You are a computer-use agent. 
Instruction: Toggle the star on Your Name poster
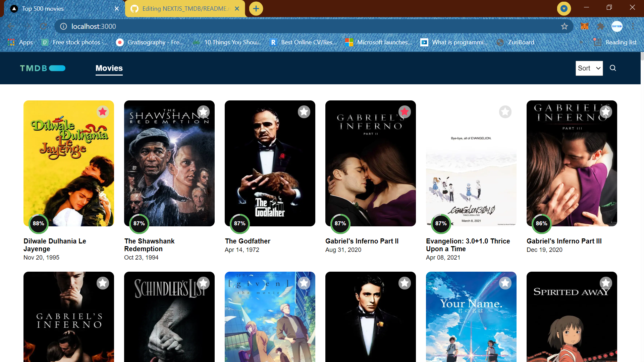pos(505,283)
